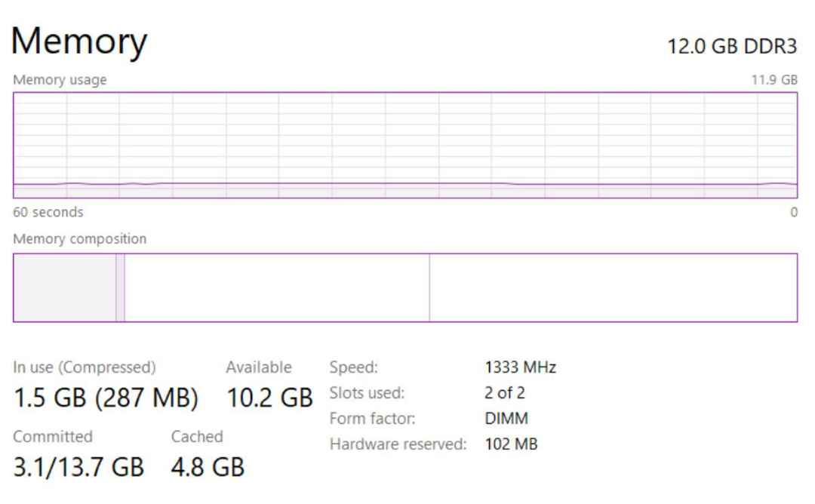Click the Memory heading title
Screen dimensions: 815x504
[79, 41]
